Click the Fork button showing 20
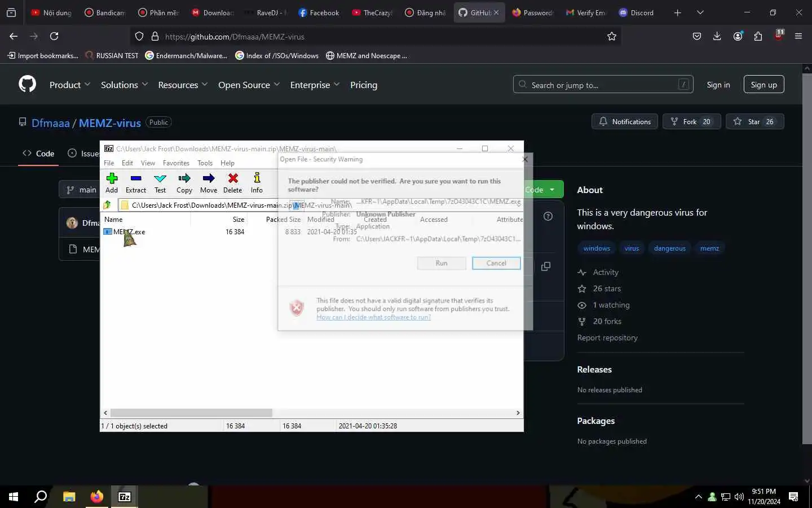The width and height of the screenshot is (812, 508). click(692, 121)
